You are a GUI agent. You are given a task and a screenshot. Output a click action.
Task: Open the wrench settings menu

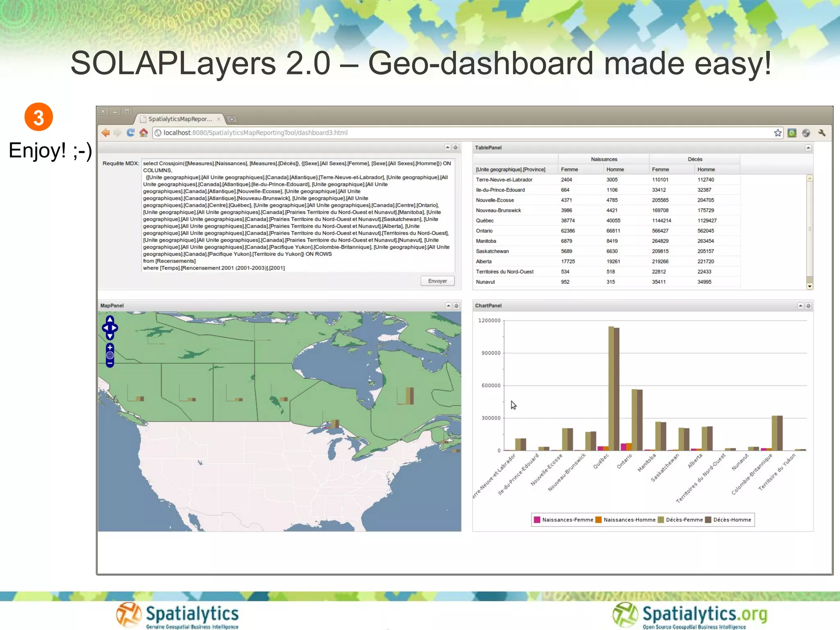tap(822, 133)
